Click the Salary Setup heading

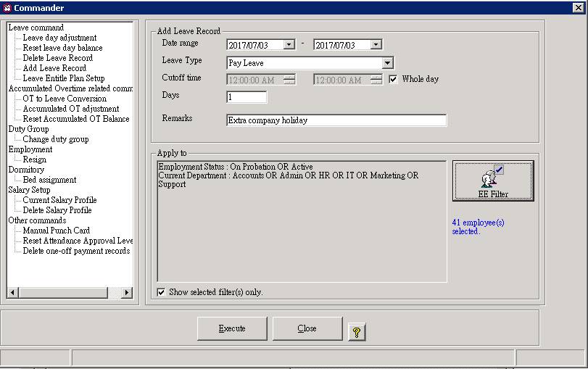29,189
